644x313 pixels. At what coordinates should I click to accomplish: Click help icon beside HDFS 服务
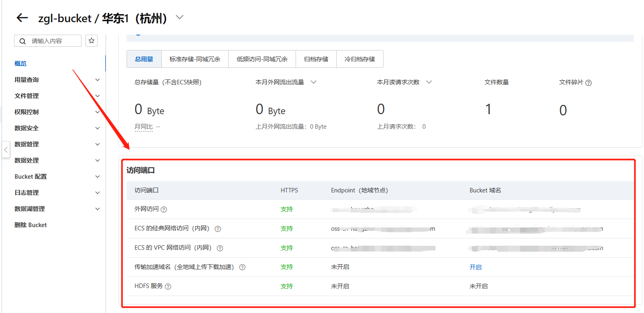168,286
